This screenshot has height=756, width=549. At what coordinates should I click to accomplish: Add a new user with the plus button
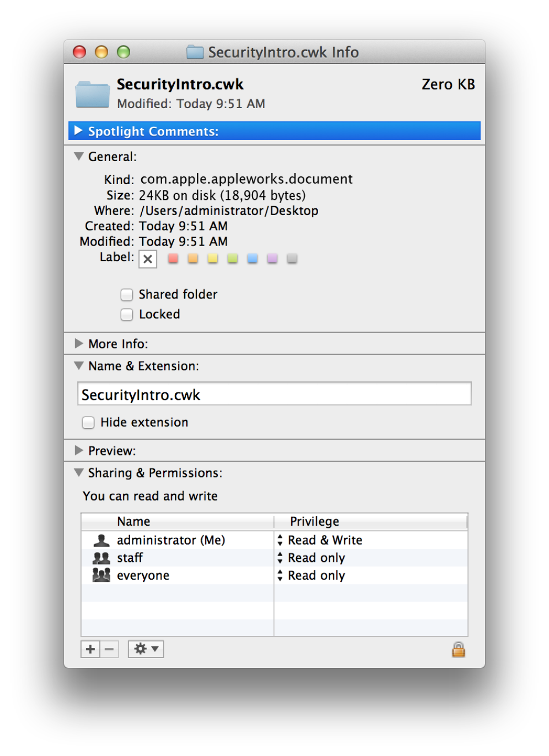point(90,649)
